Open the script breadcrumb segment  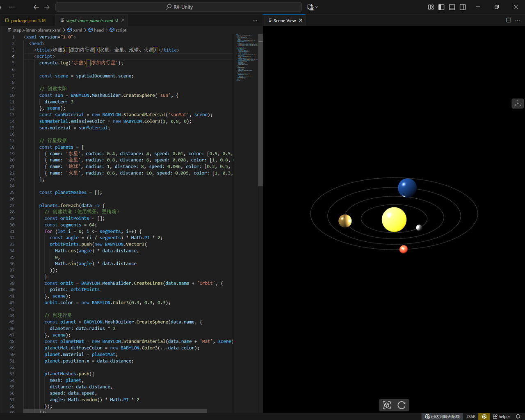click(x=118, y=30)
